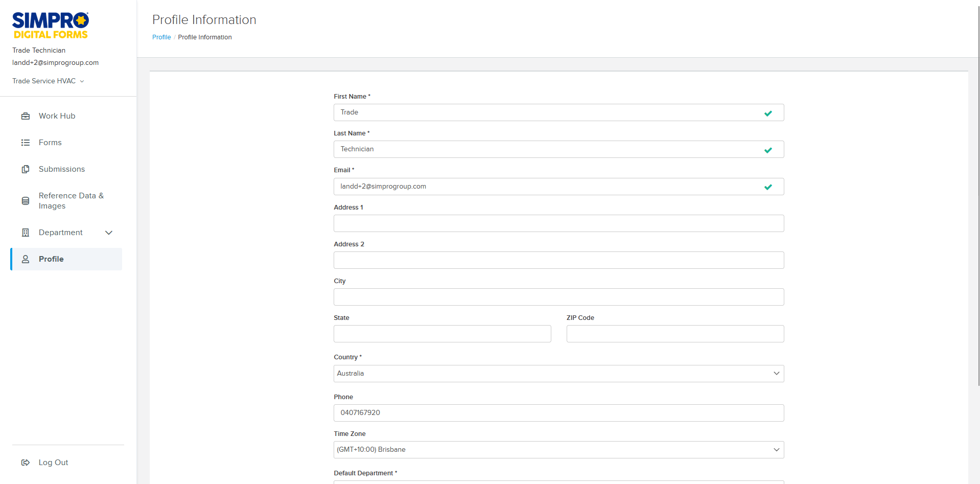980x484 pixels.
Task: Click the First Name field
Action: pos(559,112)
